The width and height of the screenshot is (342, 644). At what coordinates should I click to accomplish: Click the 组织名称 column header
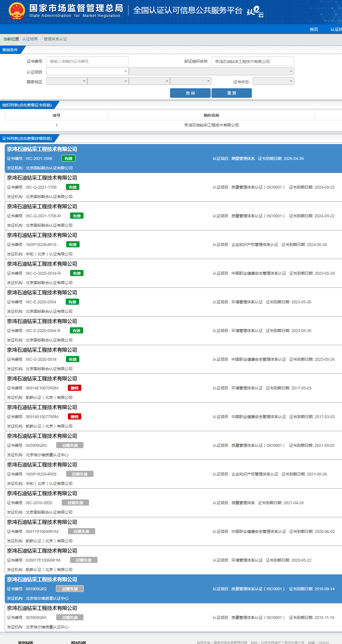click(x=211, y=115)
